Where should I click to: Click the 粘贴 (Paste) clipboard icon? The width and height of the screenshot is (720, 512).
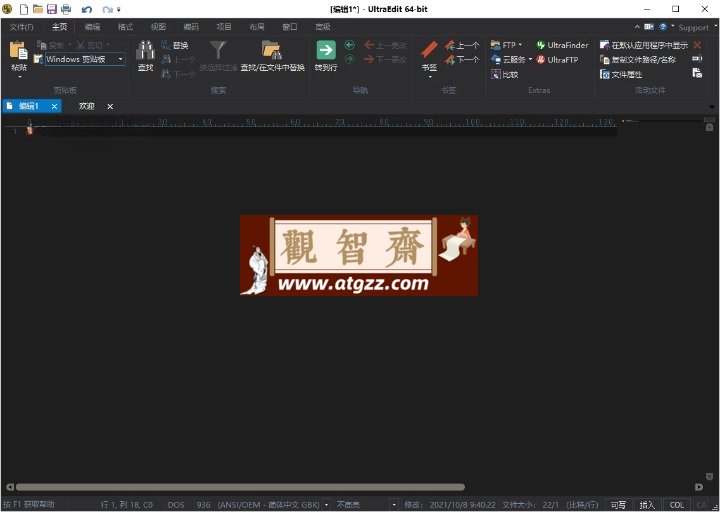19,51
